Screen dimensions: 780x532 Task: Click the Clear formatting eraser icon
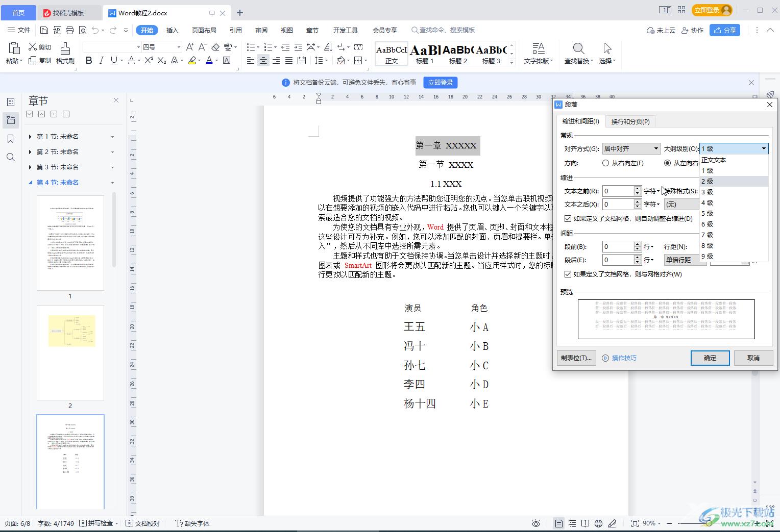215,47
